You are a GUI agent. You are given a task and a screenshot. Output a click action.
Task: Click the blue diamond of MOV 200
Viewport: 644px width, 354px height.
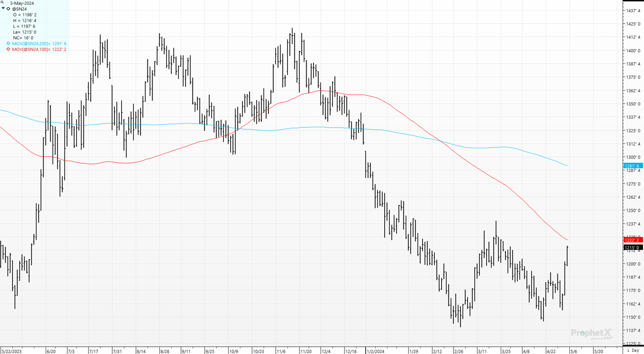pyautogui.click(x=8, y=43)
